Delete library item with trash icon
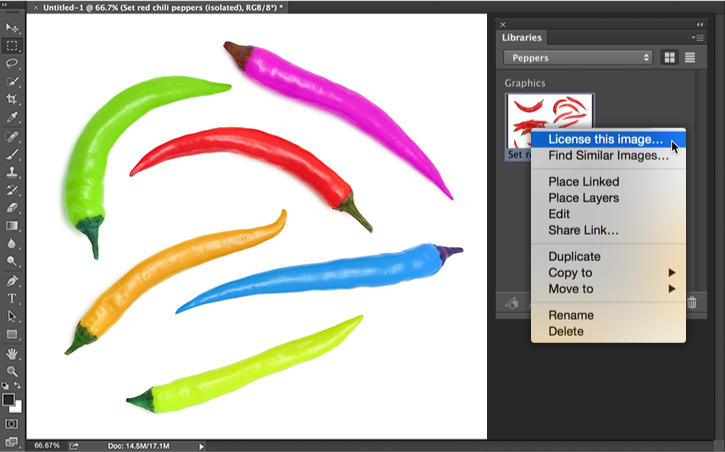This screenshot has width=725, height=452. tap(691, 302)
